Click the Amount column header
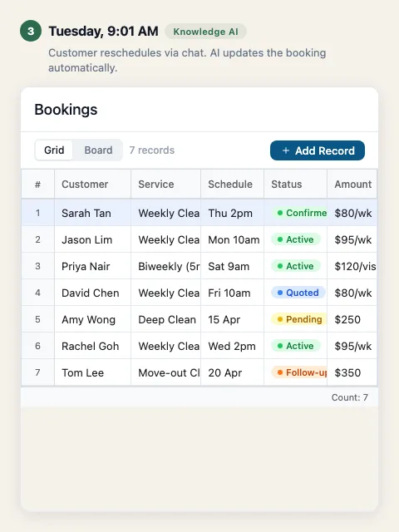This screenshot has height=532, width=399. coord(352,184)
